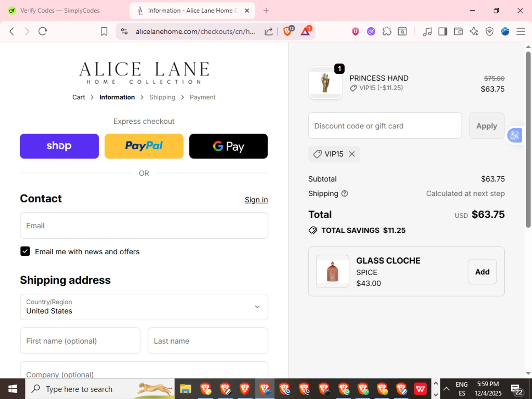The width and height of the screenshot is (532, 399).
Task: Click the taskbar clock showing 5:59 PM
Action: click(x=488, y=389)
